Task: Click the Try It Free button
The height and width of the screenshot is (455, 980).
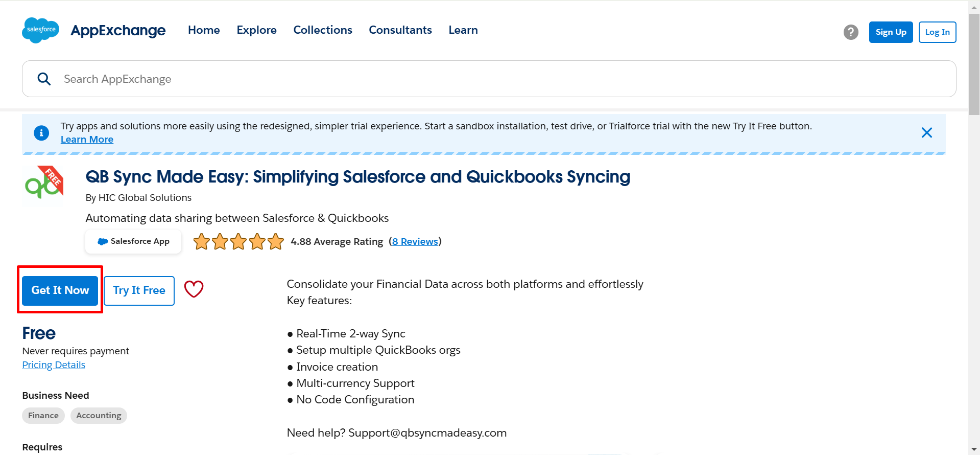Action: (x=139, y=290)
